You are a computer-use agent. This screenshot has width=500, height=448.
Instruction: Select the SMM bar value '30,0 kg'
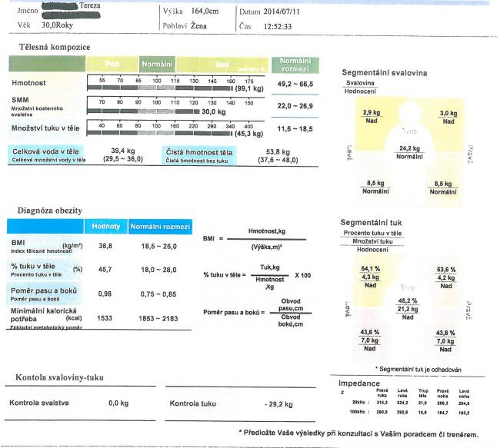coord(214,112)
